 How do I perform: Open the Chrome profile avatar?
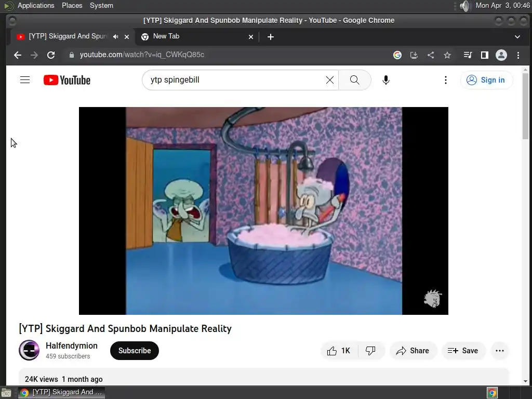[501, 55]
